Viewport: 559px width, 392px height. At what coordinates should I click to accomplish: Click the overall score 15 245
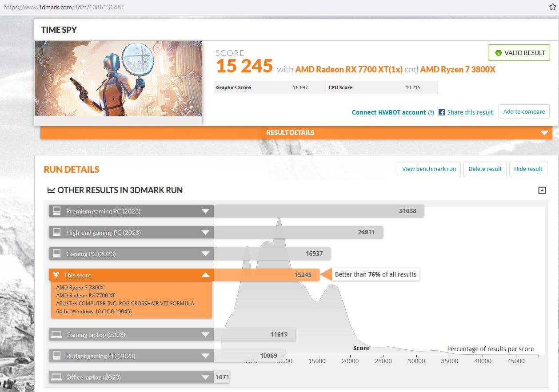click(x=244, y=66)
